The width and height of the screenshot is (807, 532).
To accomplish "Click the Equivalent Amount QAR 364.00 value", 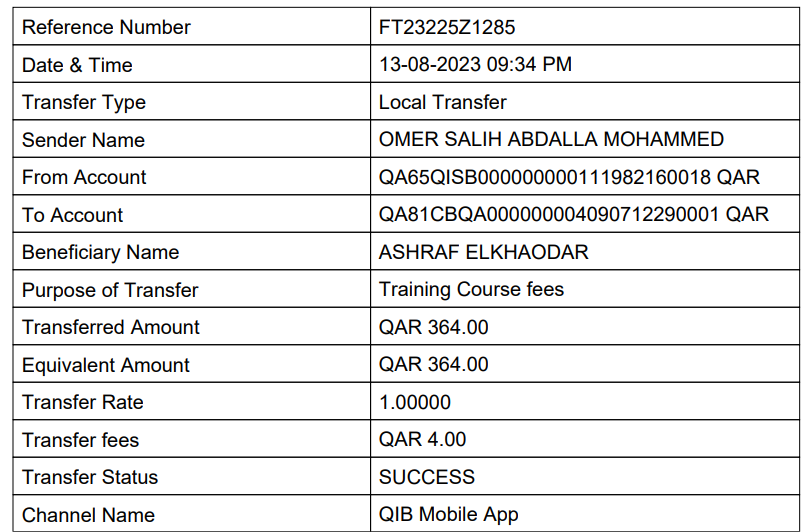I will [433, 365].
